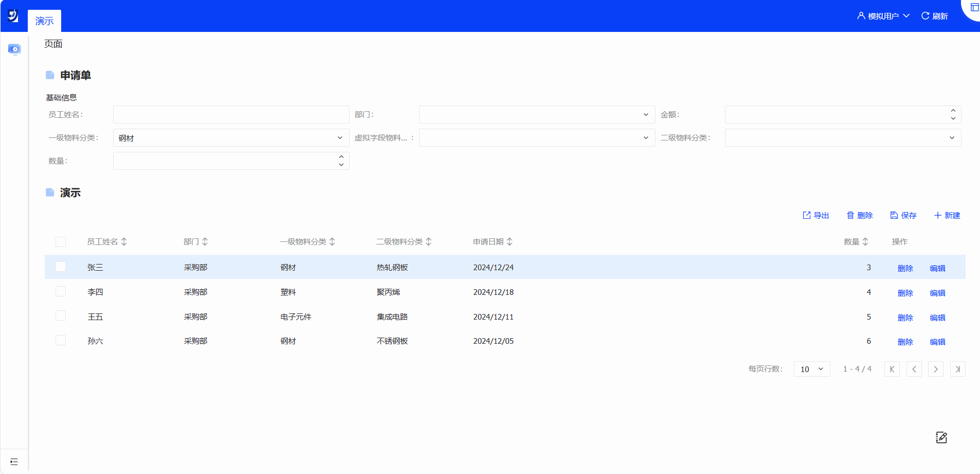Open the 二级物料分类 dropdown
980x474 pixels.
[843, 138]
